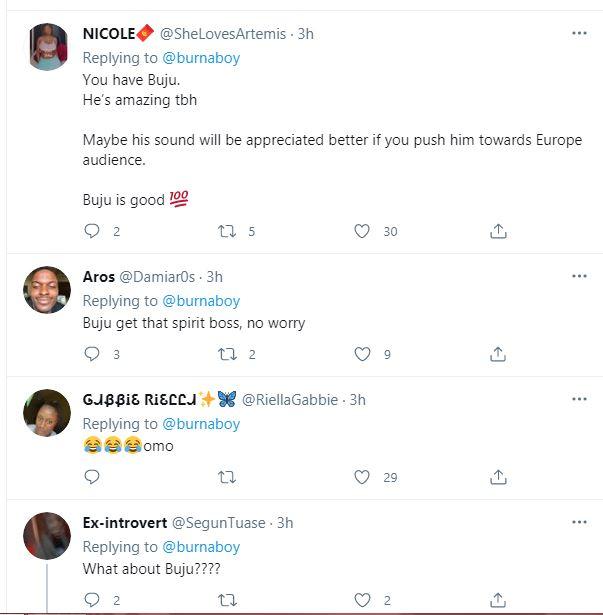
Task: Share Aros's tweet
Action: pyautogui.click(x=497, y=354)
